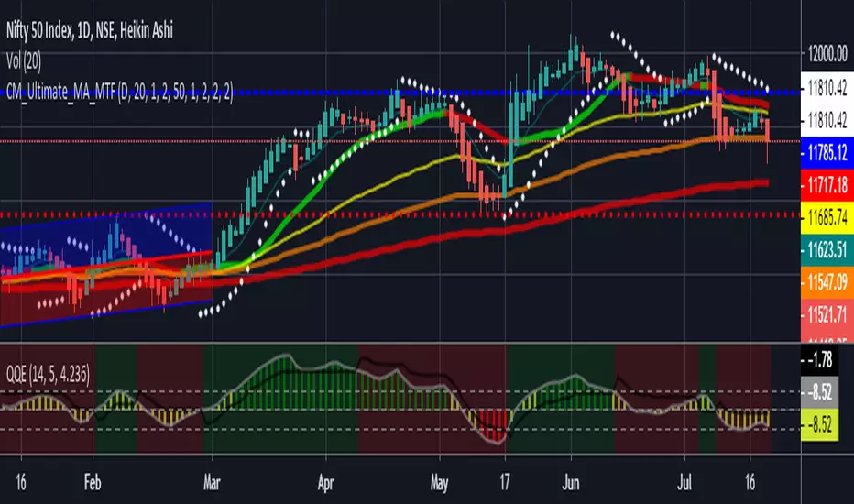Click the yellow-green -8.52 QQE value tag
Screen dimensions: 854x504
tap(820, 424)
